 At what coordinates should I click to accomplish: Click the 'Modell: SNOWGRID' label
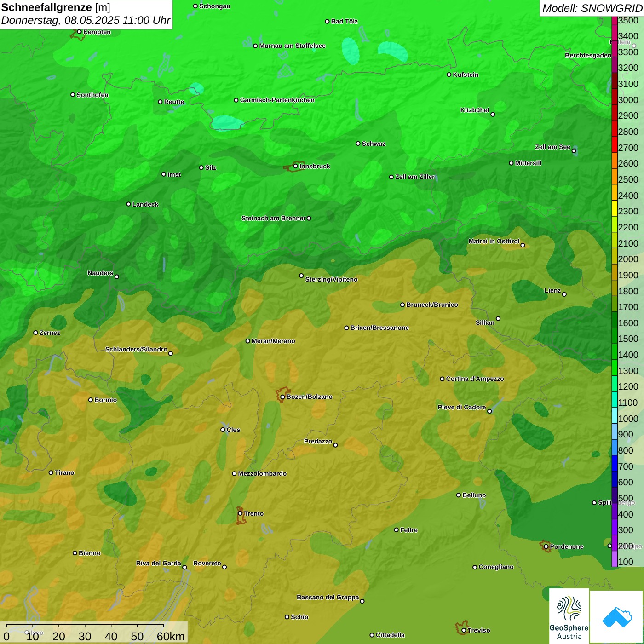coord(592,8)
